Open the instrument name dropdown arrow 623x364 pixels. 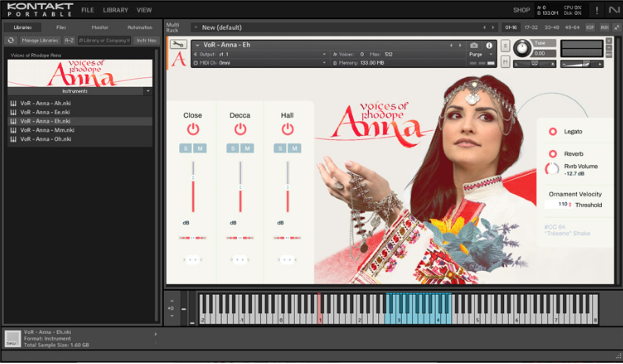(197, 45)
